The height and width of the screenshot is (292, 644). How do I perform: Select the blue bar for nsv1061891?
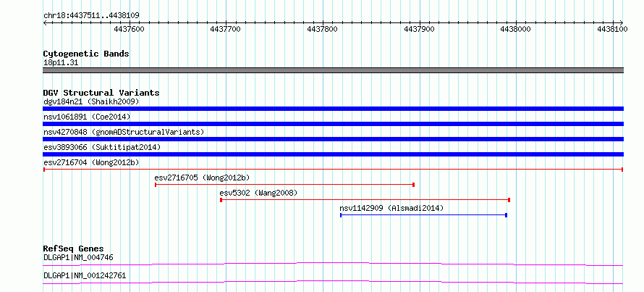point(333,124)
